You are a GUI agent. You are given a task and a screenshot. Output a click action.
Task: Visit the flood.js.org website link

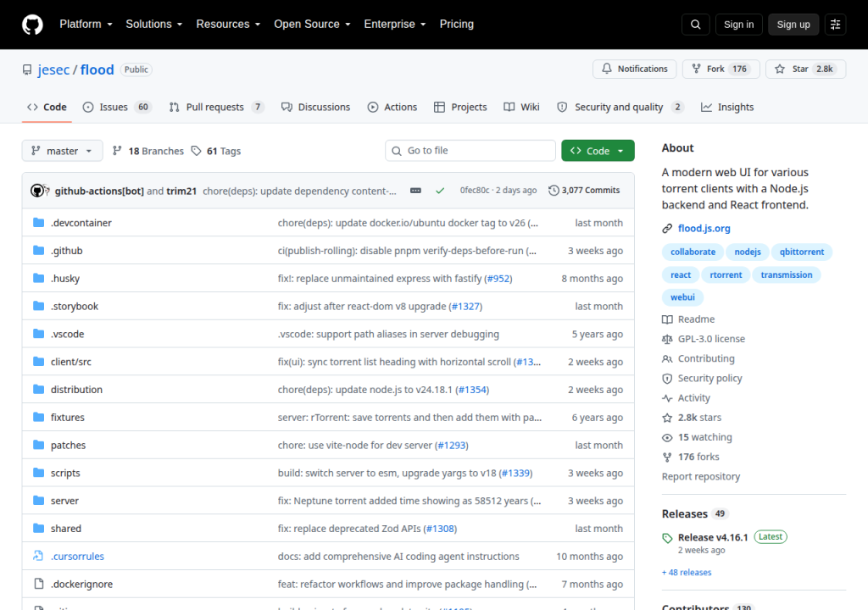click(x=704, y=229)
